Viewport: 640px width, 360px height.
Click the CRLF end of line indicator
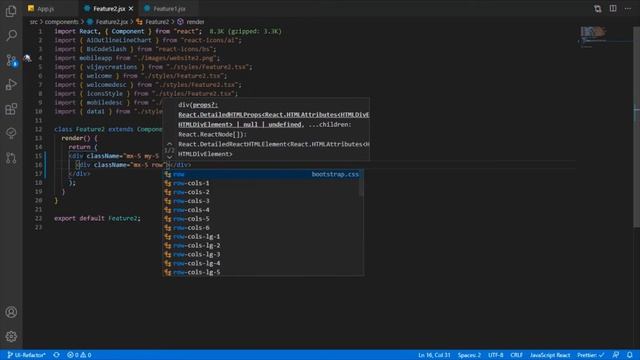pos(516,355)
